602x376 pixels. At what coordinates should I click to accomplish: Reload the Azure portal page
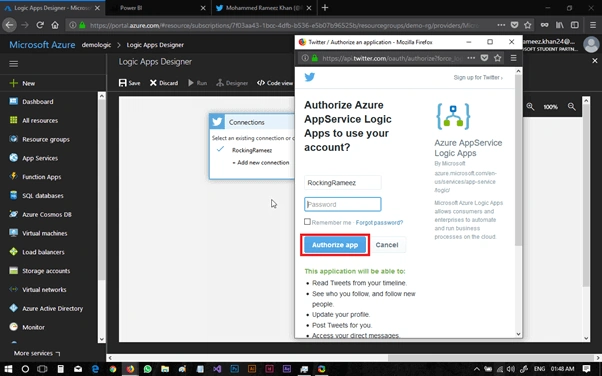[40, 25]
